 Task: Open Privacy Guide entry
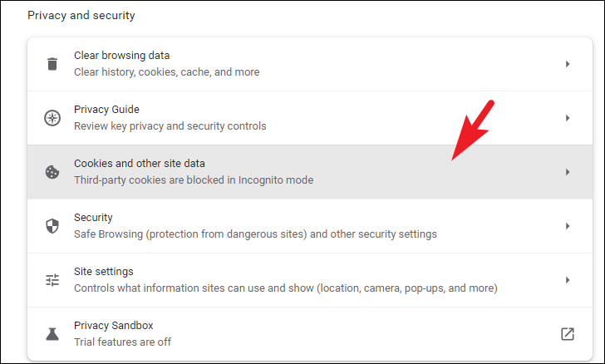tap(310, 118)
